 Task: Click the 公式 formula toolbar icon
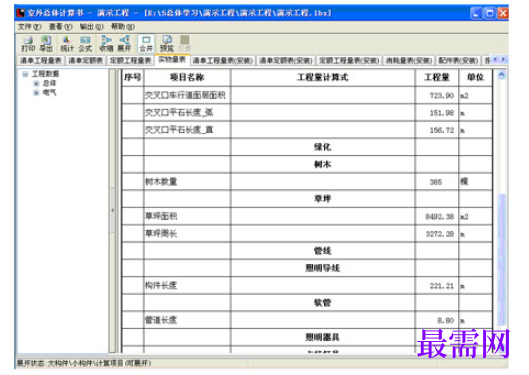tap(85, 44)
